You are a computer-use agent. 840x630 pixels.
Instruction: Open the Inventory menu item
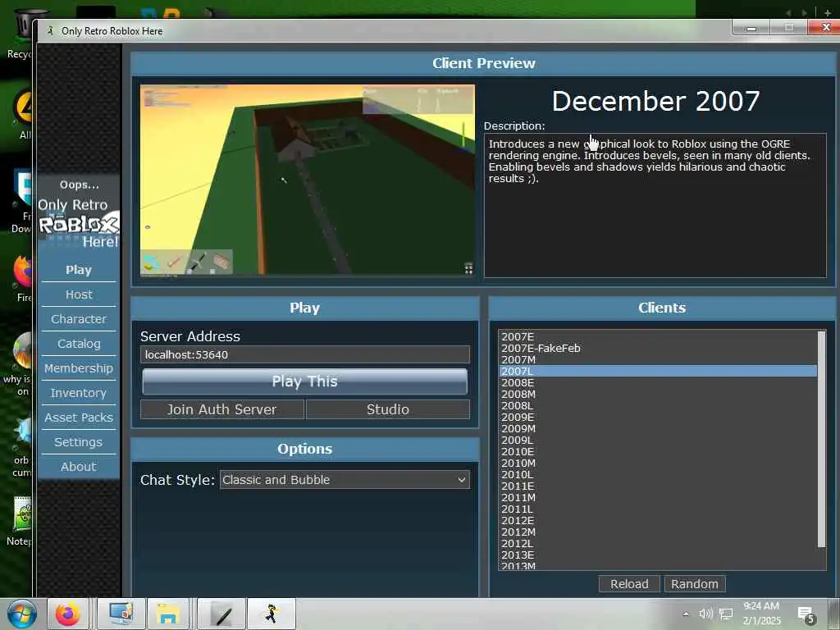(x=79, y=393)
